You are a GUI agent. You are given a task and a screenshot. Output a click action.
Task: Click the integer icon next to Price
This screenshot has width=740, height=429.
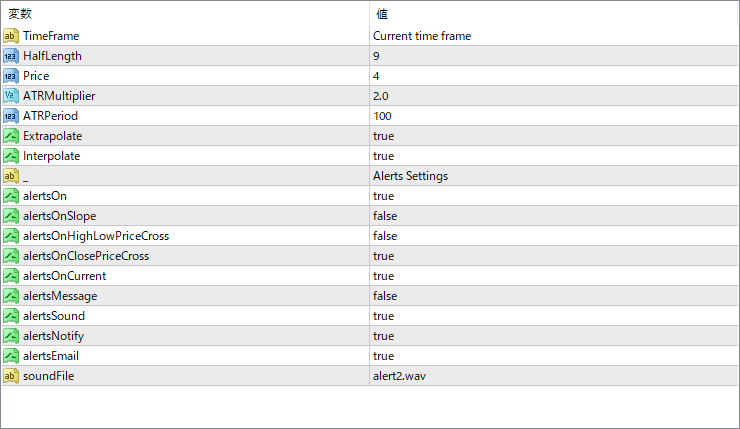pyautogui.click(x=11, y=76)
